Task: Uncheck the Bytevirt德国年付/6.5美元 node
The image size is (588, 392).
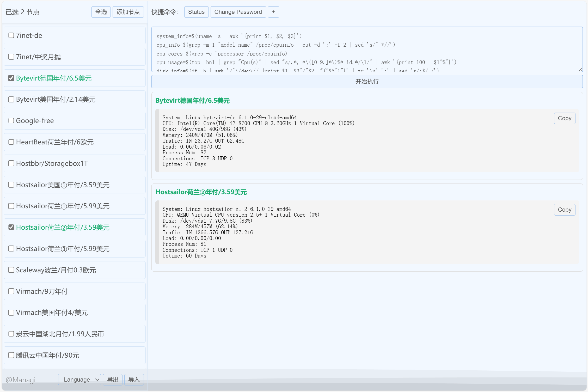Action: [11, 78]
